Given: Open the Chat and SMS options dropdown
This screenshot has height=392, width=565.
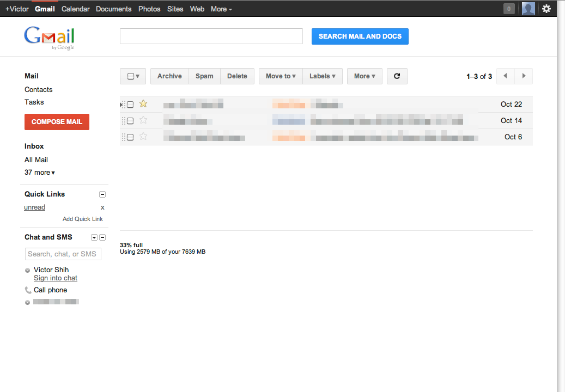Looking at the screenshot, I should click(x=94, y=237).
